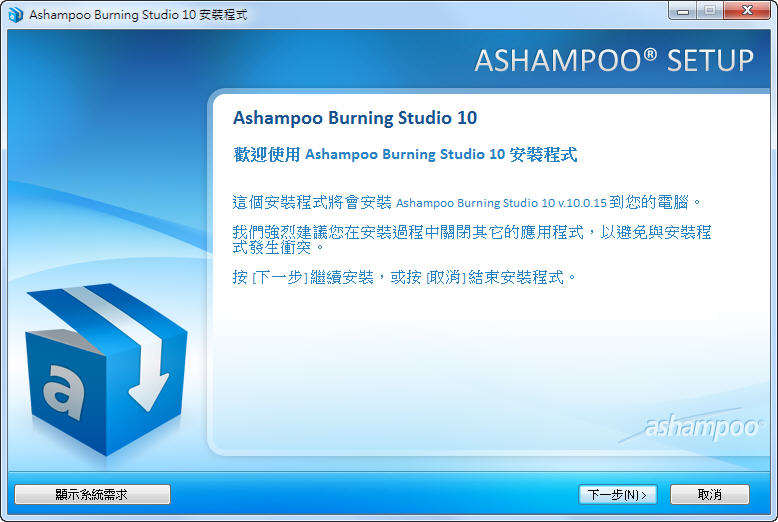Image resolution: width=778 pixels, height=522 pixels.
Task: Click the paragraph starting 我們強烈建議
Action: [472, 239]
